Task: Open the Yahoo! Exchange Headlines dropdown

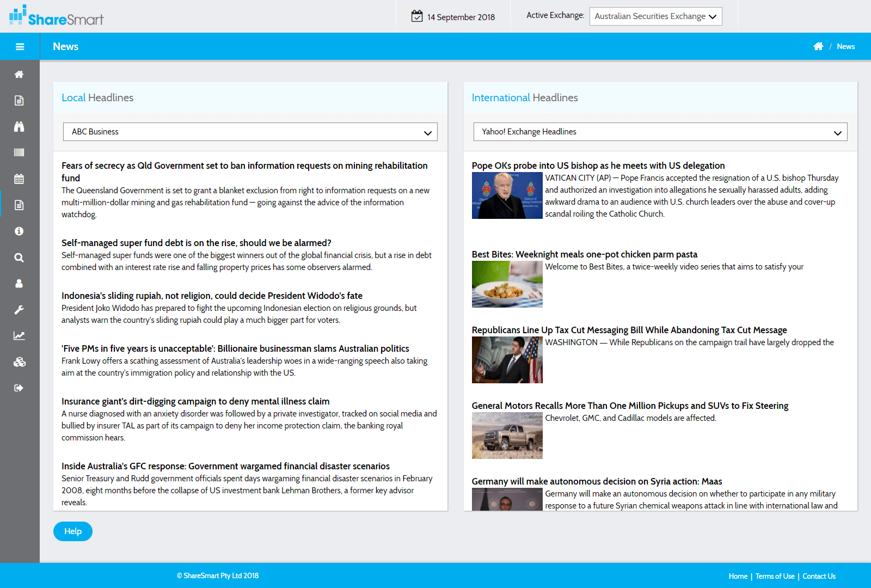Action: coord(660,132)
